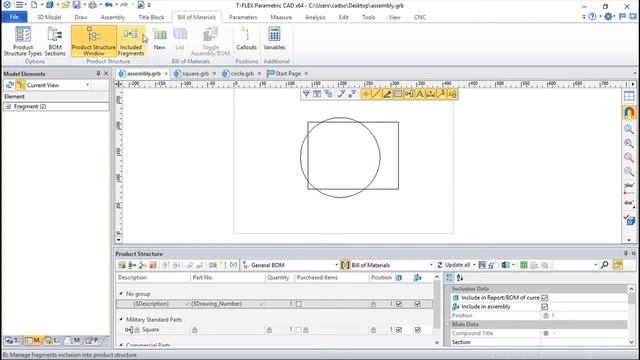Click the help question mark icon
Screen dimensions: 640x360
tap(592, 17)
